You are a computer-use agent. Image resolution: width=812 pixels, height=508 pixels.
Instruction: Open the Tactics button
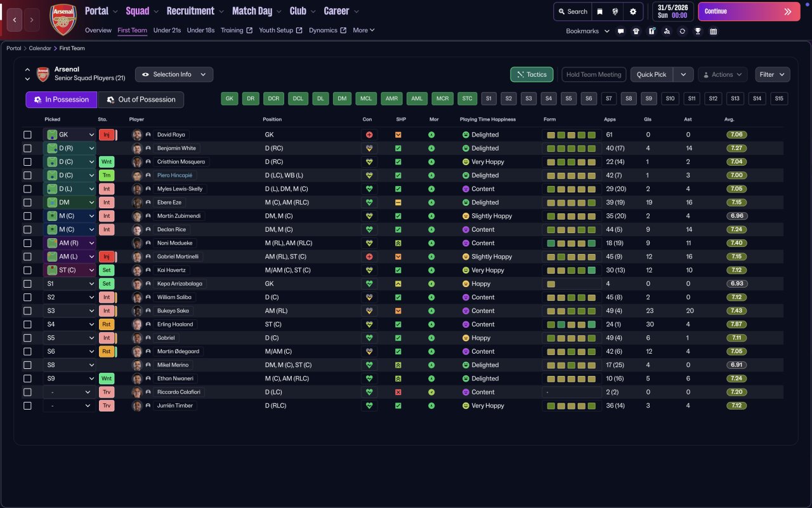pyautogui.click(x=532, y=74)
